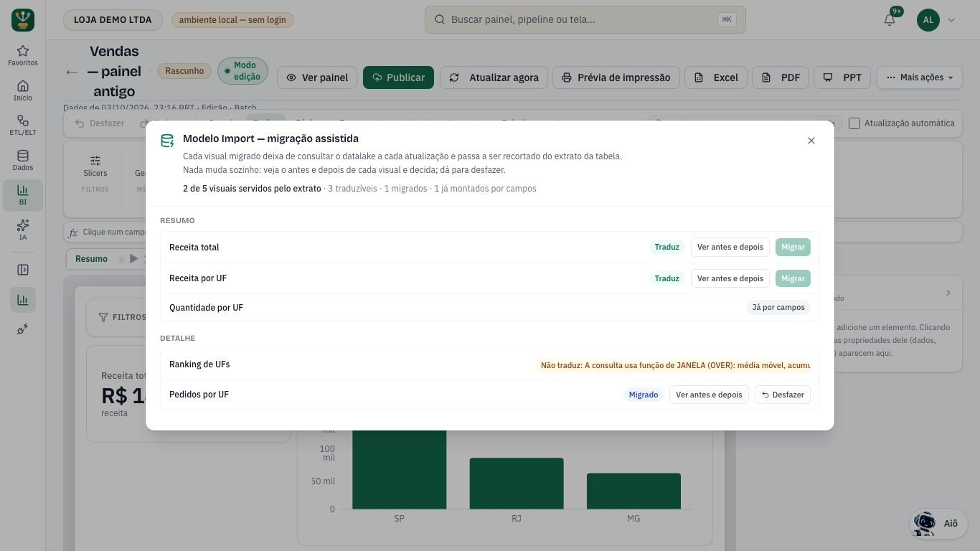Open Prévia de impressão
This screenshot has width=980, height=551.
click(616, 77)
